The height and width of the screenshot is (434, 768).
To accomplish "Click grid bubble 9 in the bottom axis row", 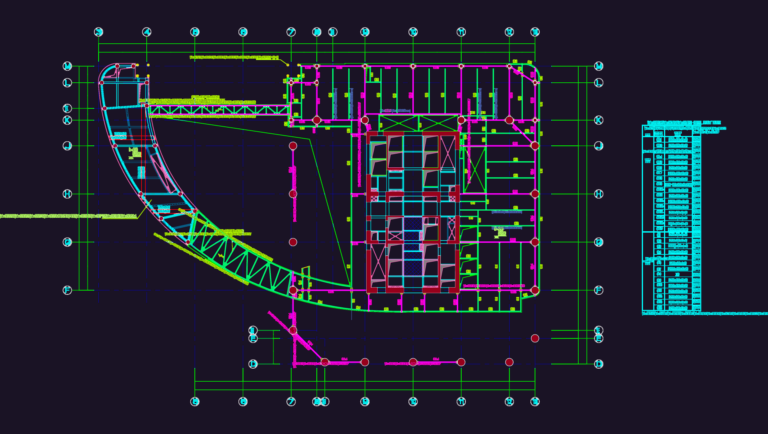I will pos(365,402).
